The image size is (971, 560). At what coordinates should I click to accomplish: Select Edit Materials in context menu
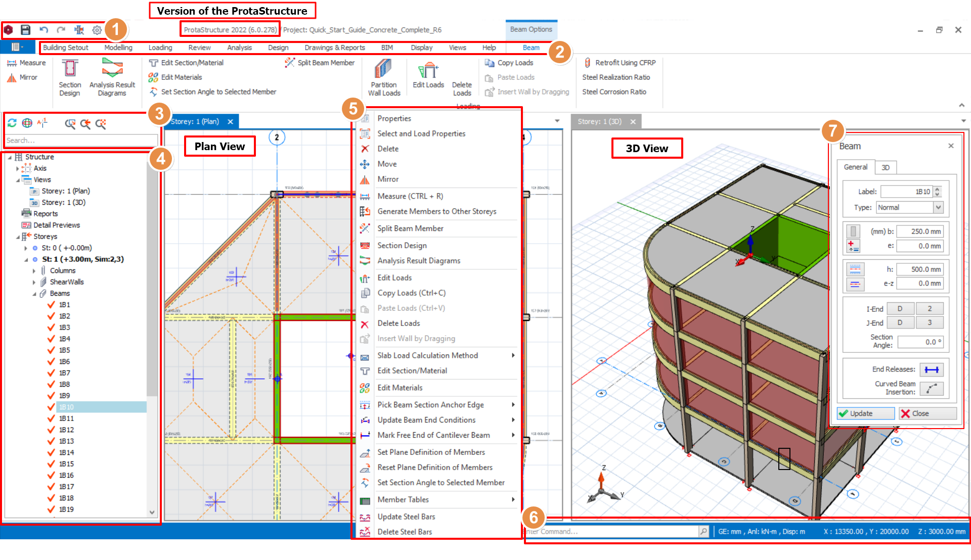pyautogui.click(x=400, y=388)
